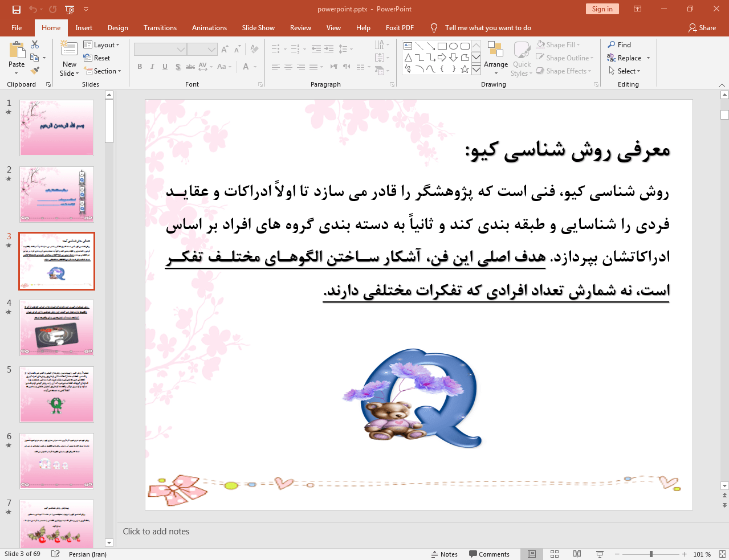Select the Format Painter brush
Image resolution: width=729 pixels, height=560 pixels.
coord(35,71)
